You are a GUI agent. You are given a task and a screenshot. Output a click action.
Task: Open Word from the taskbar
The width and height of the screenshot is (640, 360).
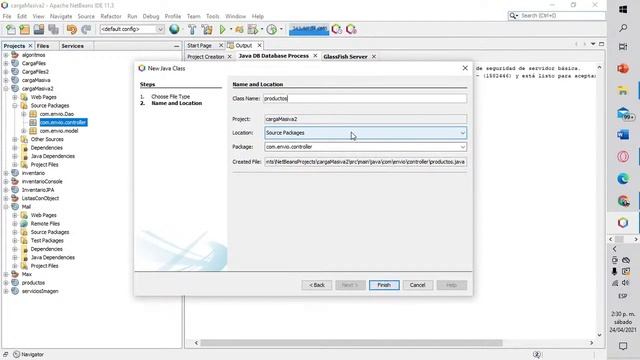pyautogui.click(x=623, y=135)
